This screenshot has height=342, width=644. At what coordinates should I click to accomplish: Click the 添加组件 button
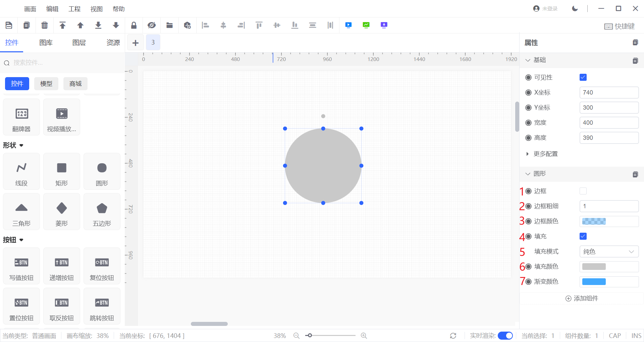pos(582,298)
